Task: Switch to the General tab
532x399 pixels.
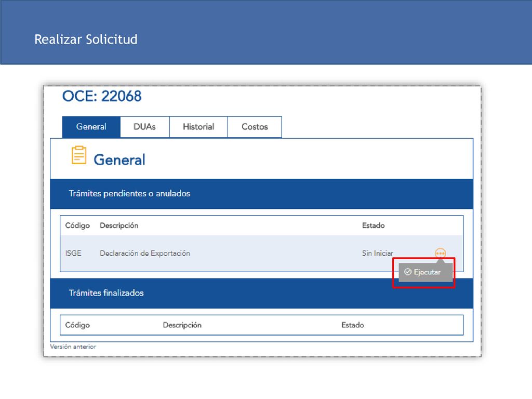Action: point(91,127)
